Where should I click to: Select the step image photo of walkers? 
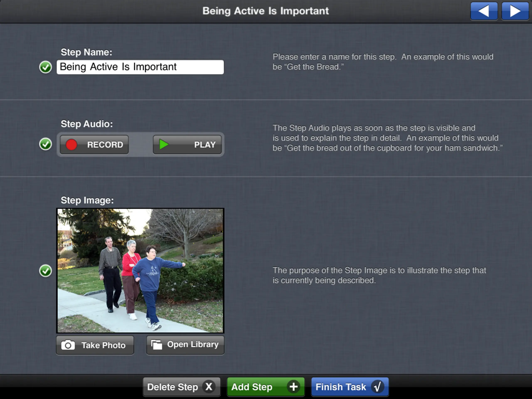tap(140, 271)
